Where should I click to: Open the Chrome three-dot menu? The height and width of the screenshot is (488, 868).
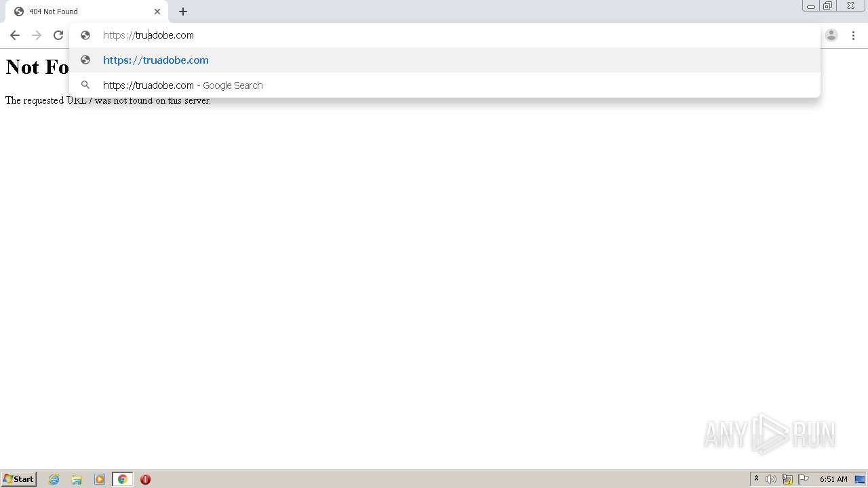(854, 35)
